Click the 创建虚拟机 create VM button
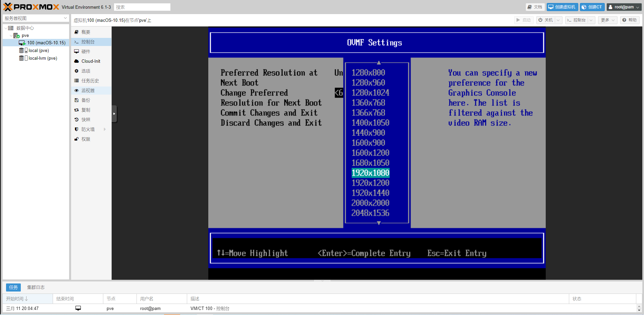The image size is (644, 315). pyautogui.click(x=562, y=7)
